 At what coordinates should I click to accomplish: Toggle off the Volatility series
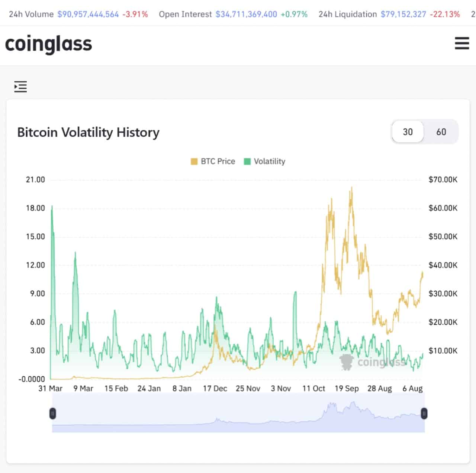pos(265,161)
